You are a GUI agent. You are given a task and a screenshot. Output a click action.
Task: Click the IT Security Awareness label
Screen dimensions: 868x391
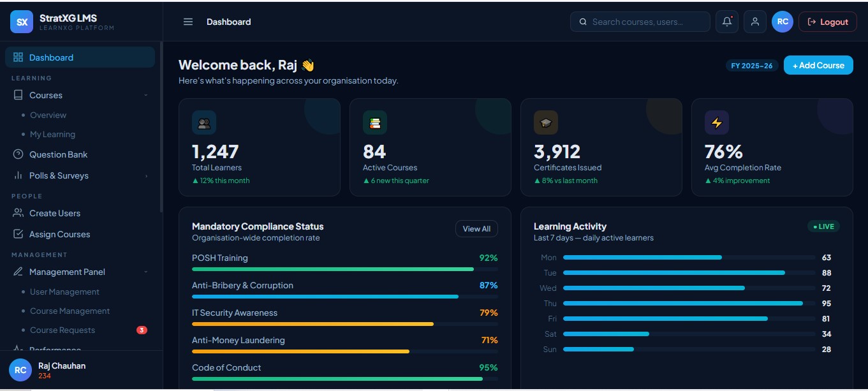coord(235,313)
